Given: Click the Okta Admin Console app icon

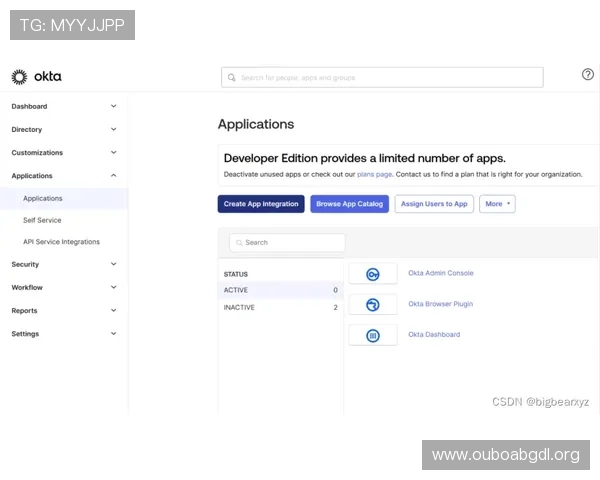Looking at the screenshot, I should pyautogui.click(x=373, y=274).
